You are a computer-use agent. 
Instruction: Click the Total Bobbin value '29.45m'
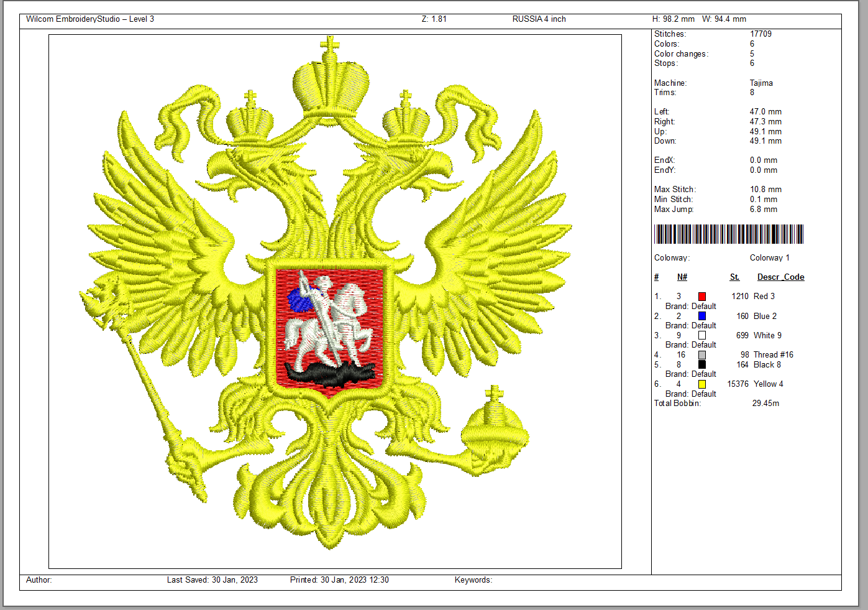(x=765, y=404)
